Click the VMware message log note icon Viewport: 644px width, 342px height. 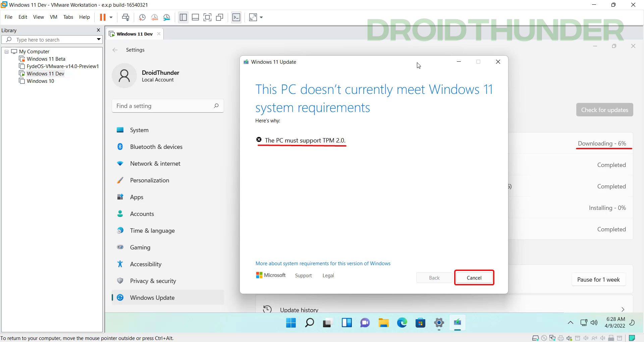pos(632,338)
